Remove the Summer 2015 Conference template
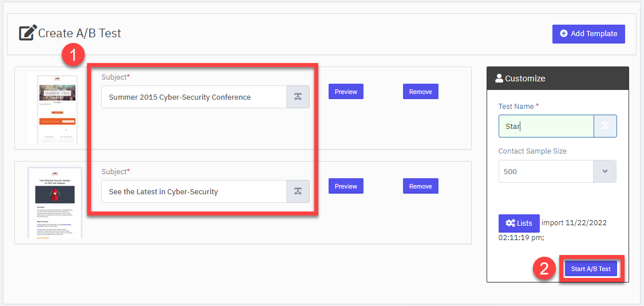This screenshot has width=644, height=306. click(x=421, y=91)
